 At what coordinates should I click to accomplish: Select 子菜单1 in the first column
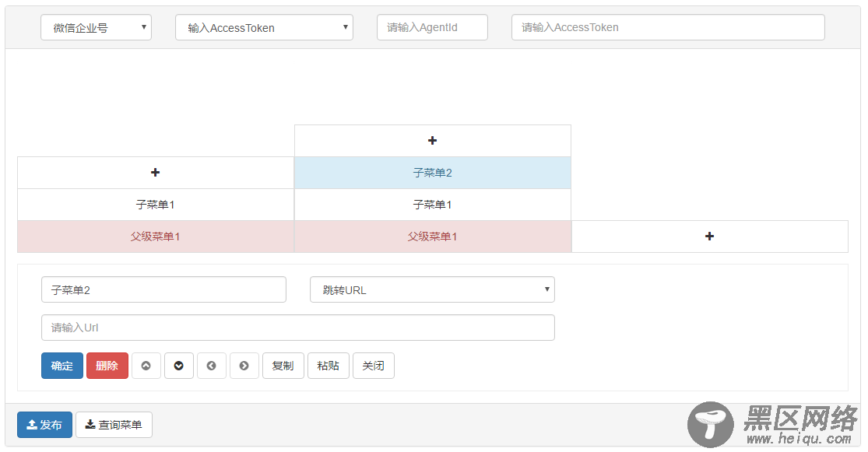click(156, 205)
